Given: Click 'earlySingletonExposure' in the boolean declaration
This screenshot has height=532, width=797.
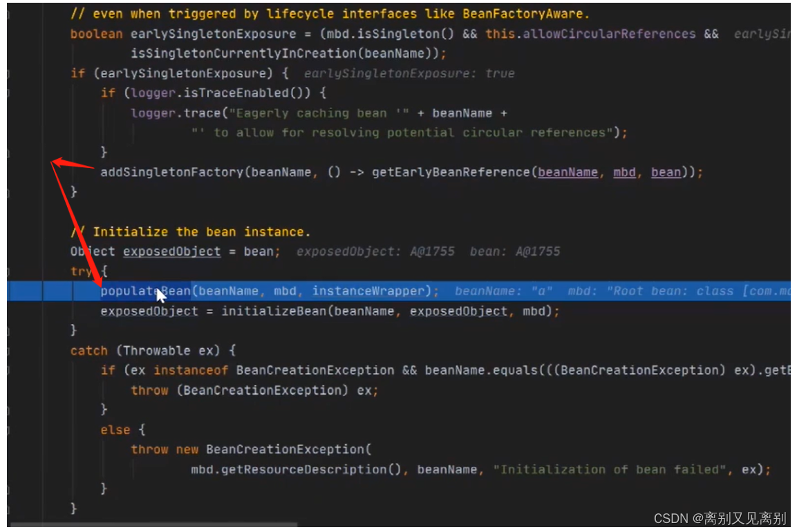Looking at the screenshot, I should (x=213, y=34).
